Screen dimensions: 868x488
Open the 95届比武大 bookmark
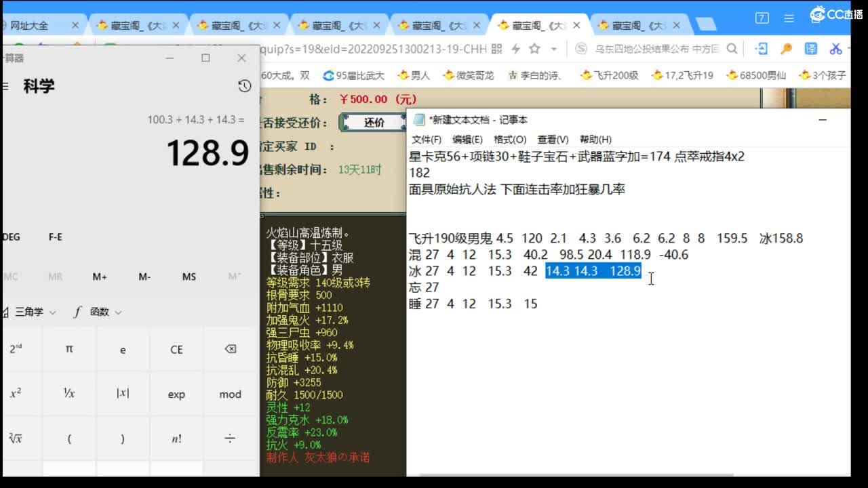tap(353, 75)
